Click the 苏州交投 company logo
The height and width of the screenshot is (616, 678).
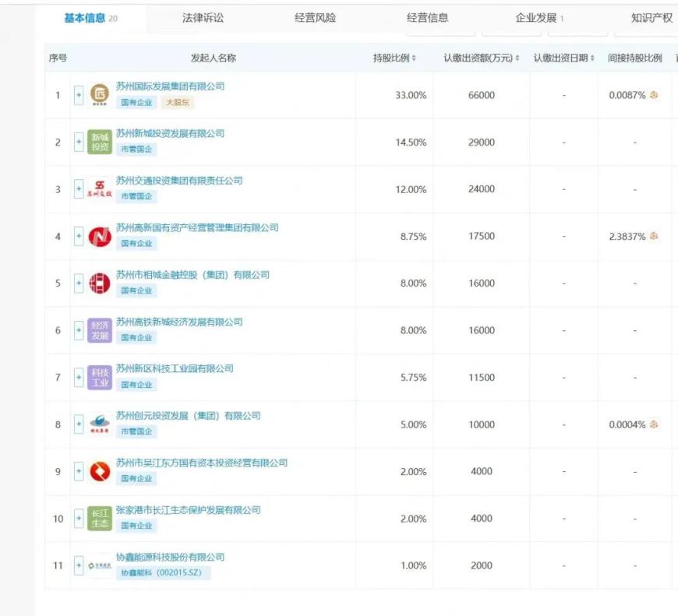[x=100, y=189]
